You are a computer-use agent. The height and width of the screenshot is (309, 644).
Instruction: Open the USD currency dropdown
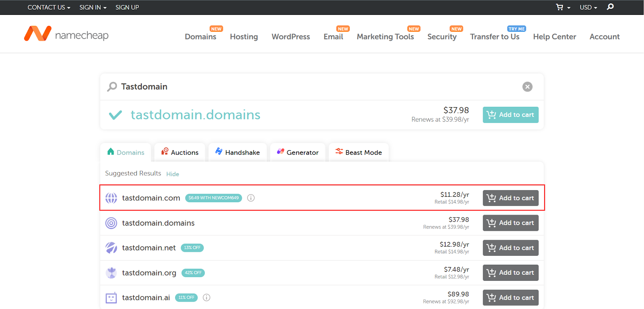588,7
